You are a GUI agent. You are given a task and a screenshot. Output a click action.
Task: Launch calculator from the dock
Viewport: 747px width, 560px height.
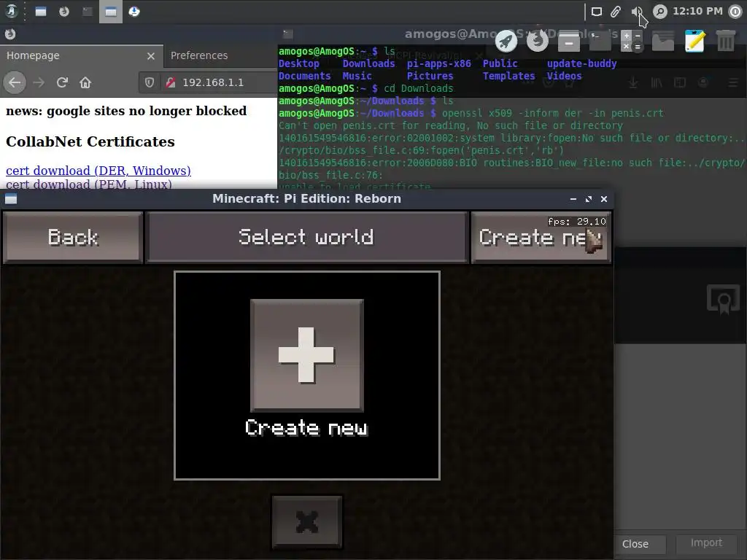632,42
